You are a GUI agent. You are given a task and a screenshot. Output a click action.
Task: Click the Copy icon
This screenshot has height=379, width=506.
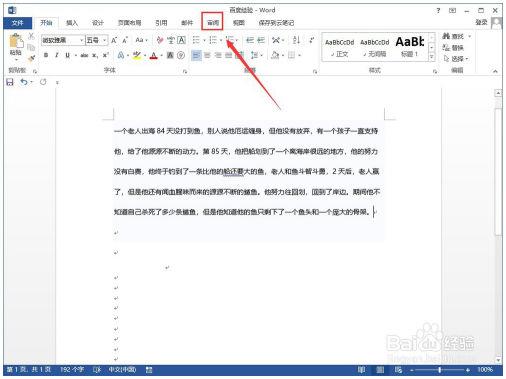point(31,47)
